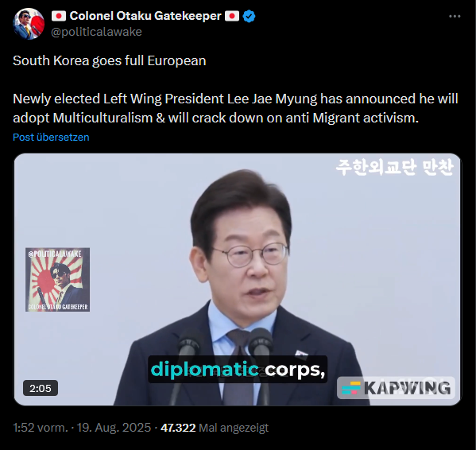
Task: Click the Japan flag emoji before name
Action: tap(59, 16)
